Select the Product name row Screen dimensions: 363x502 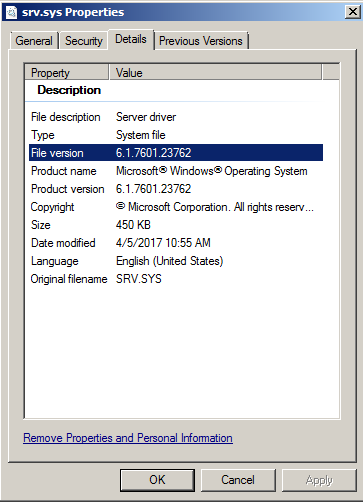pos(176,171)
